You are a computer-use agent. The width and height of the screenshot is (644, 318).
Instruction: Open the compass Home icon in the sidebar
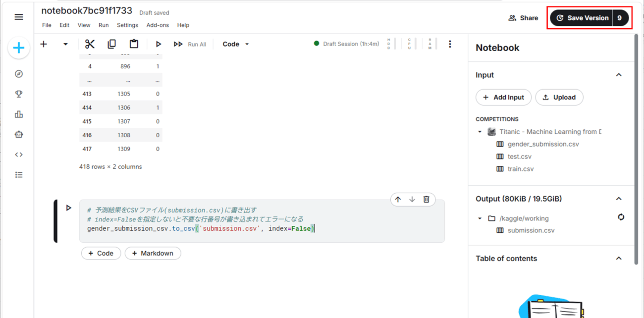pyautogui.click(x=19, y=74)
